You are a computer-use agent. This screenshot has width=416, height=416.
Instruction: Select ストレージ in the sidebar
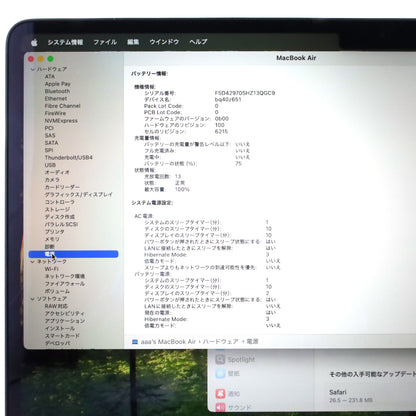pyautogui.click(x=57, y=209)
